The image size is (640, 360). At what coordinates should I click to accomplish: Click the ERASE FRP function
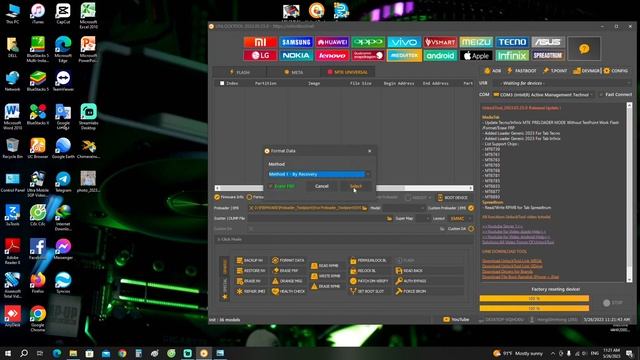[285, 271]
